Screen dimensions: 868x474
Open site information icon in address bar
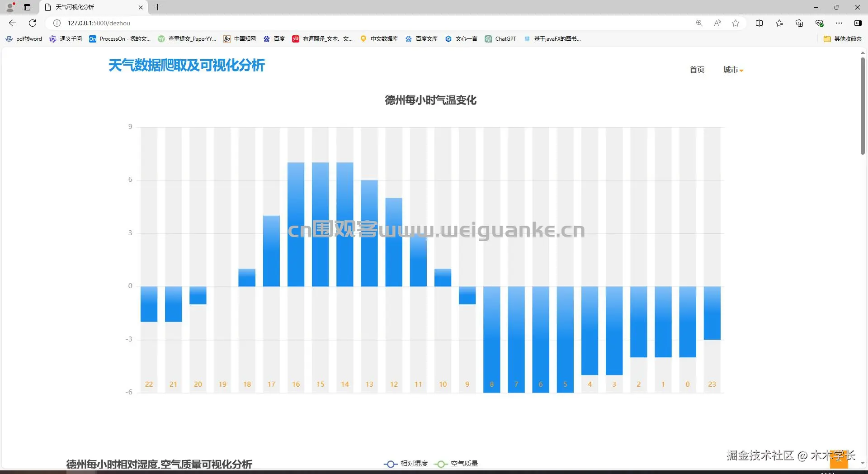[x=57, y=23]
